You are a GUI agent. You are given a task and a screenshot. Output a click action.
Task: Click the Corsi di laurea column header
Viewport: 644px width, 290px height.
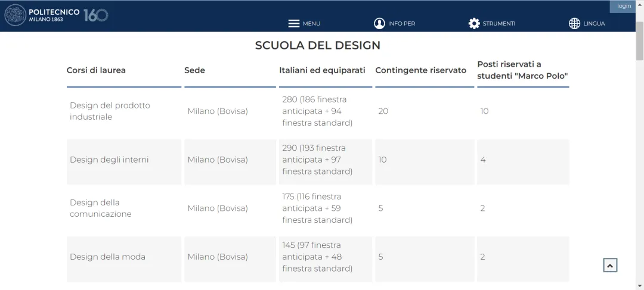96,70
